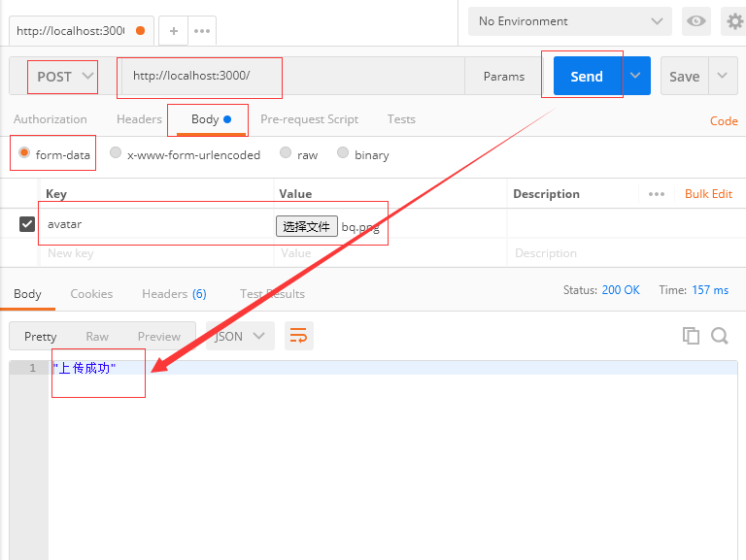Click the "上传成功" response text
Viewport: 746px width, 560px height.
tap(85, 368)
